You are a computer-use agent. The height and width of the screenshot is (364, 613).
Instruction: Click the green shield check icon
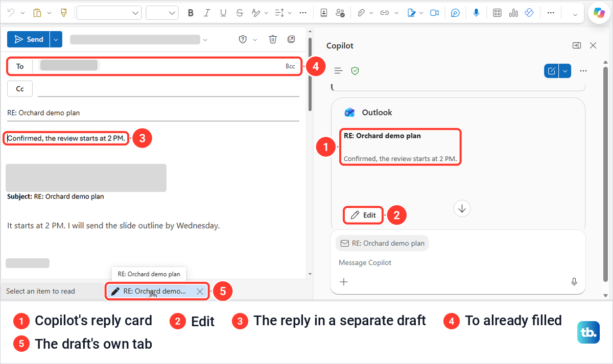[x=355, y=71]
